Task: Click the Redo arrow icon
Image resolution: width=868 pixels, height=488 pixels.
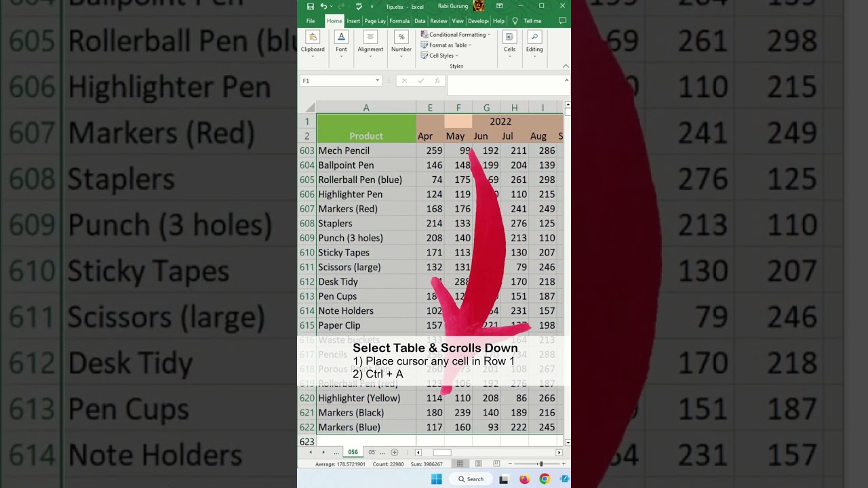Action: [x=341, y=7]
